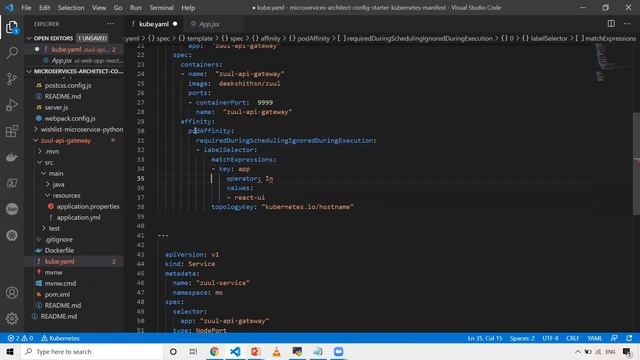Viewport: 640px width, 360px height.
Task: Open the Accounts icon in activity bar
Action: click(12, 293)
